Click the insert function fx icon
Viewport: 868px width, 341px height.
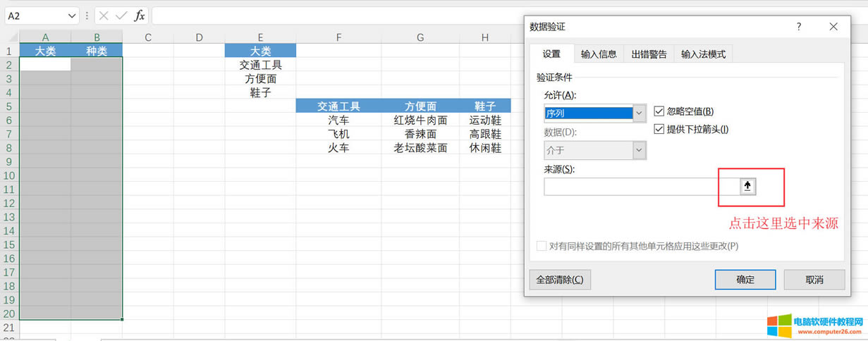[140, 15]
